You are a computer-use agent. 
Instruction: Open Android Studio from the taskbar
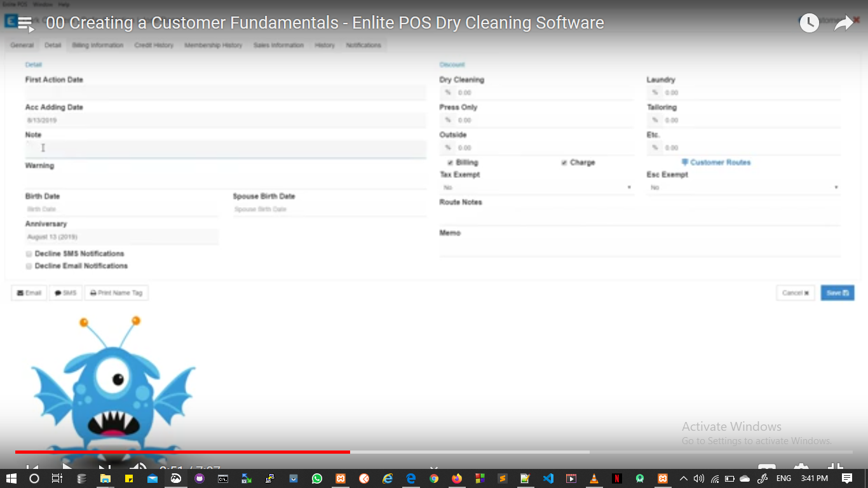pyautogui.click(x=640, y=478)
